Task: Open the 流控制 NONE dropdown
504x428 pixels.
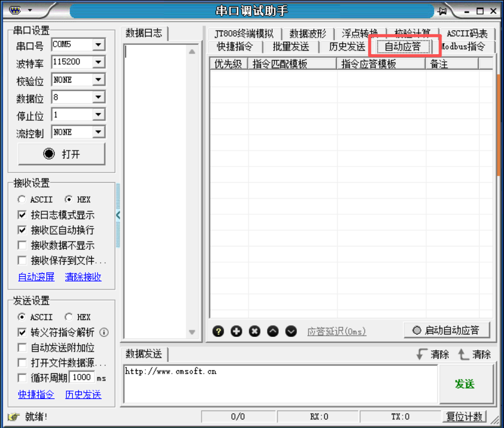Action: click(99, 132)
